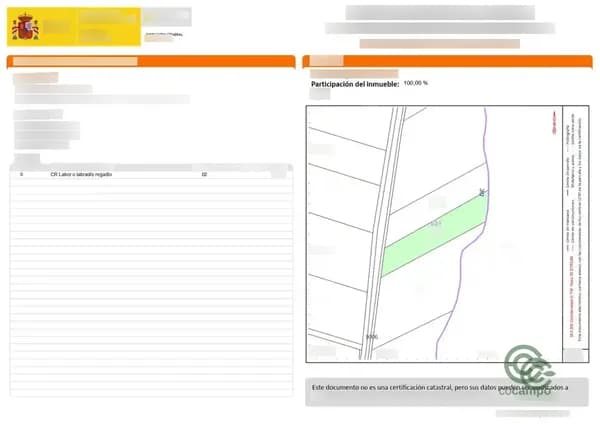Click the cocampo text under the logo

pyautogui.click(x=525, y=391)
